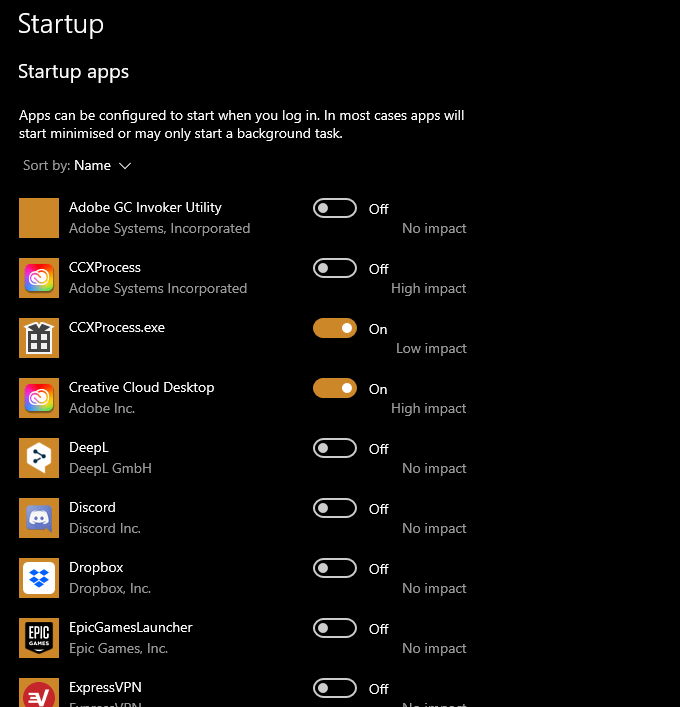The width and height of the screenshot is (680, 707).
Task: Click the Dropbox app icon
Action: click(39, 578)
